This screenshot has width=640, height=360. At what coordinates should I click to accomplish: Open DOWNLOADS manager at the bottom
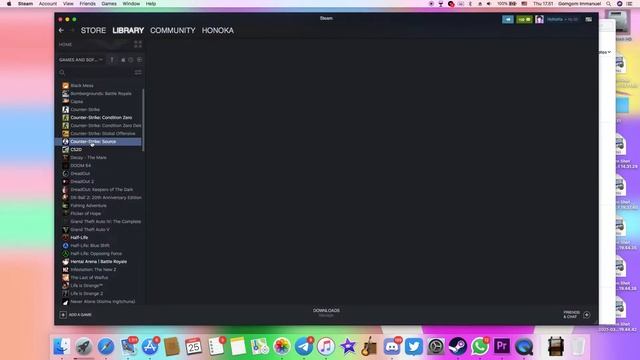pos(326,312)
